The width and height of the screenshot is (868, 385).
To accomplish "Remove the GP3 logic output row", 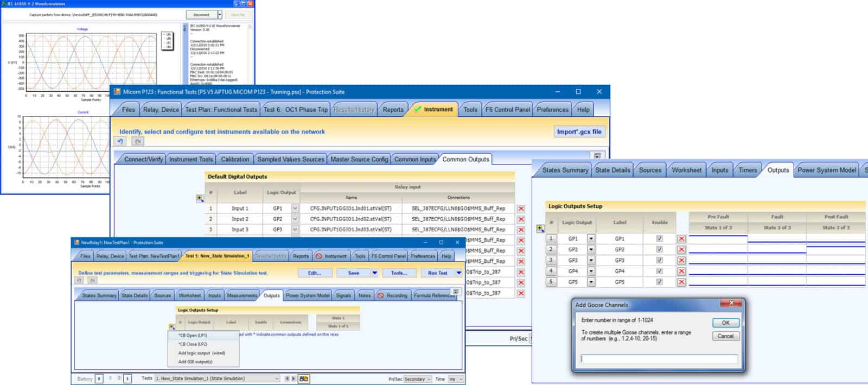I will click(x=681, y=261).
